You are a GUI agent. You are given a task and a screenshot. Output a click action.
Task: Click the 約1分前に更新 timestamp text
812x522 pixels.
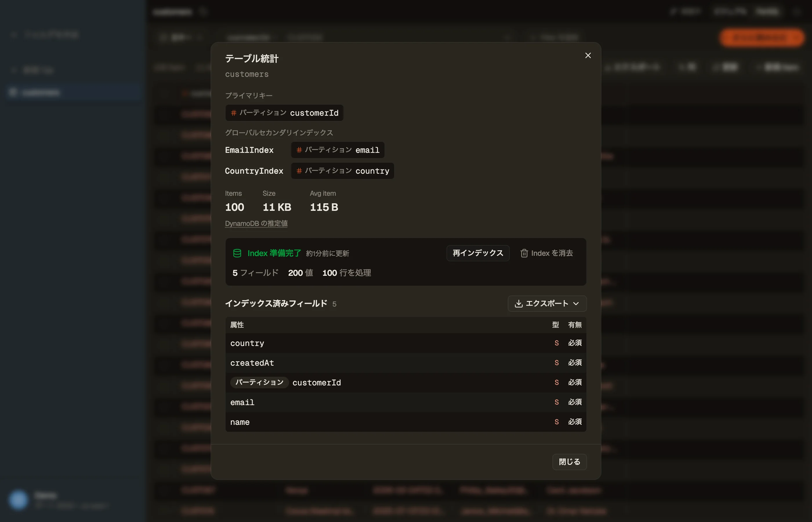point(327,253)
